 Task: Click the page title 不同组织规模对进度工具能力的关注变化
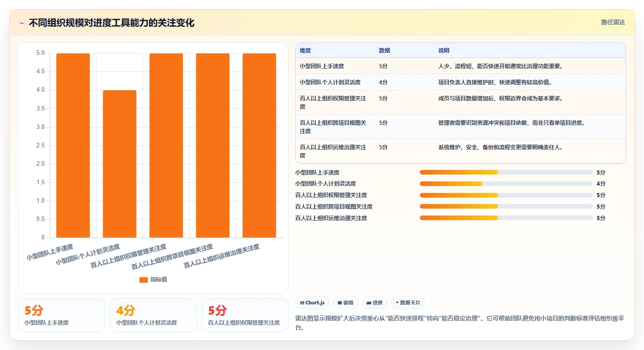tap(111, 23)
